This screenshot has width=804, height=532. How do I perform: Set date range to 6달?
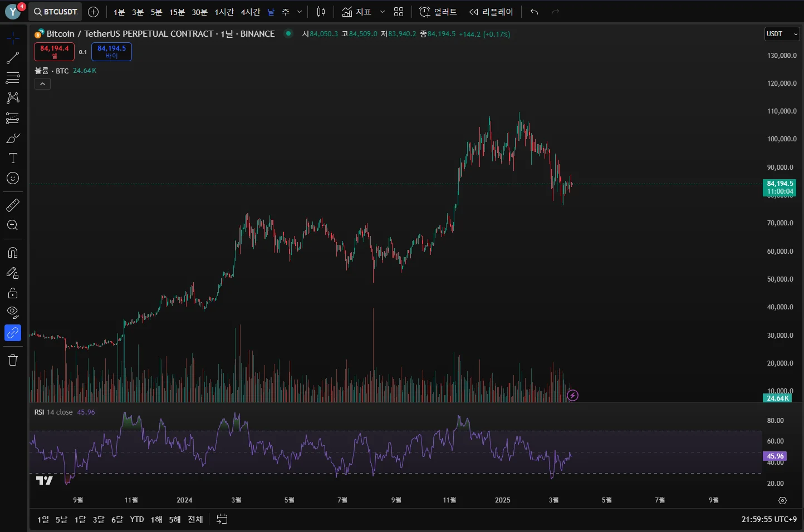[117, 519]
